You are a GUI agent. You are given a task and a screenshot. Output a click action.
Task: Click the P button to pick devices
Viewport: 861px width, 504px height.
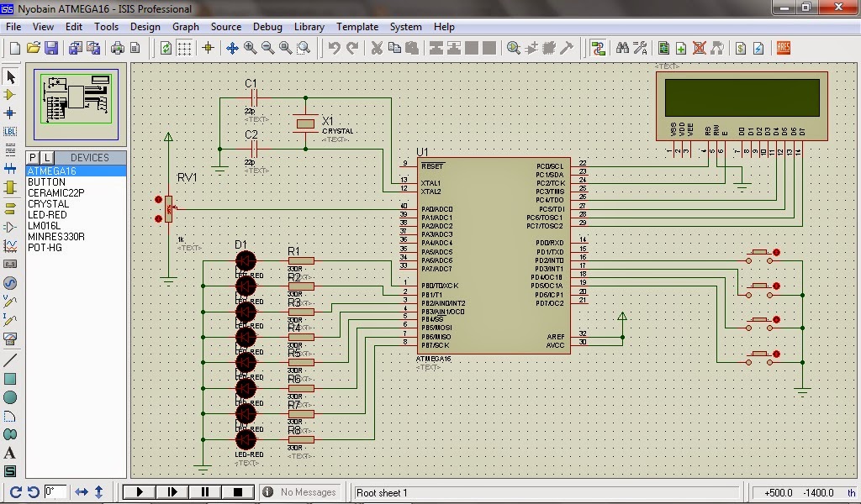click(x=31, y=157)
